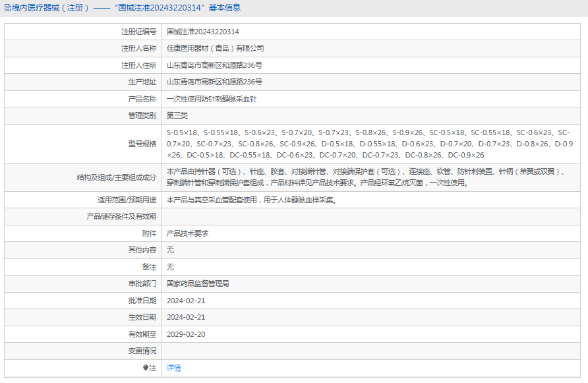The width and height of the screenshot is (588, 383).
Task: Click the document icon beside the page title
Action: (x=7, y=8)
